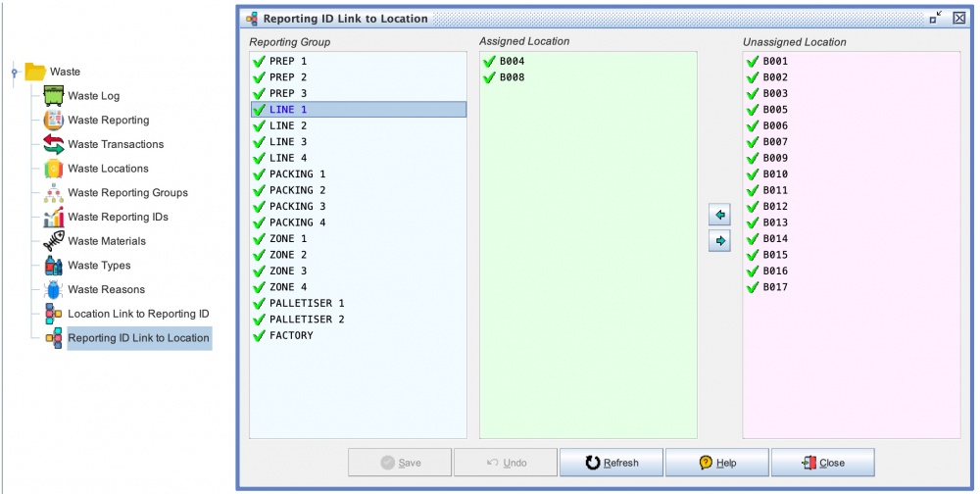980x494 pixels.
Task: Select PACKING 3 in Reporting Group list
Action: (x=291, y=207)
